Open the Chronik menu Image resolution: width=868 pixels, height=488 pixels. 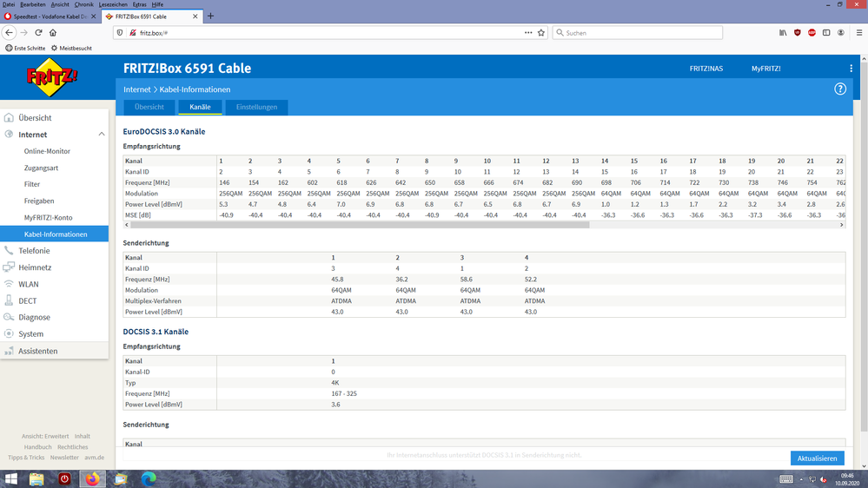[x=83, y=4]
